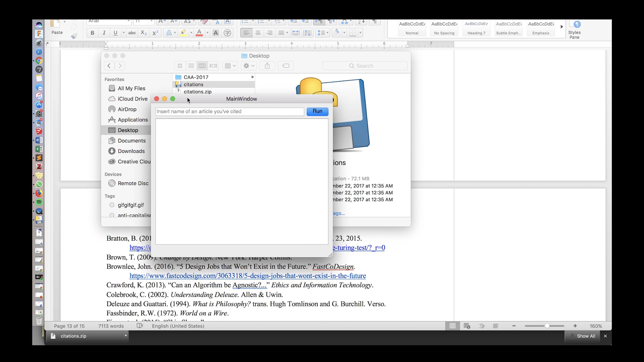Screen dimensions: 644x362
Task: Click the Finder Search field
Action: coord(365,66)
